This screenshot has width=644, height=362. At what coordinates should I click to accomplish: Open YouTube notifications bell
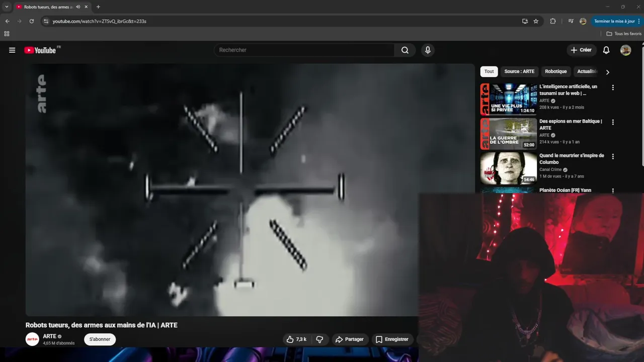[x=606, y=50]
